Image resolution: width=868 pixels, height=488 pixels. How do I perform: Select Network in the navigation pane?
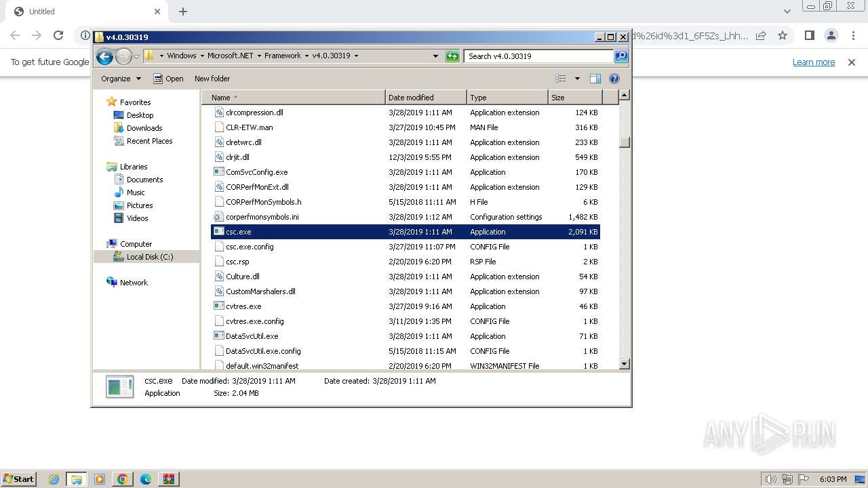[134, 283]
